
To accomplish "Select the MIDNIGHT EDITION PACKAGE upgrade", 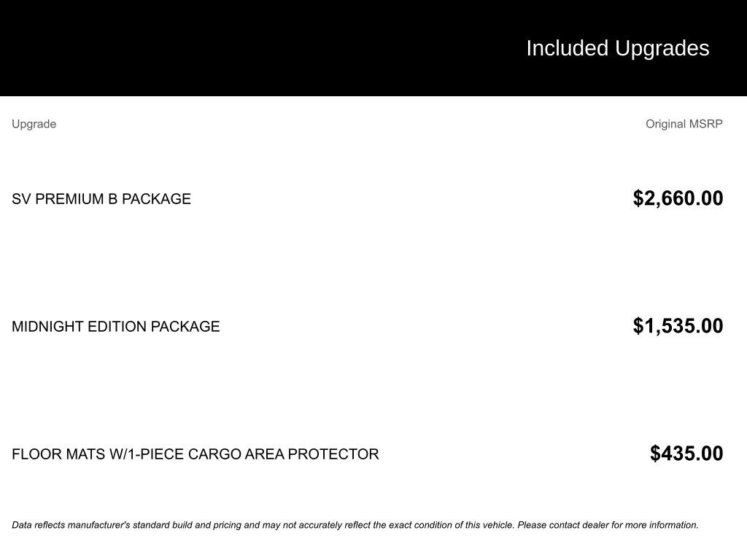I will pyautogui.click(x=115, y=327).
